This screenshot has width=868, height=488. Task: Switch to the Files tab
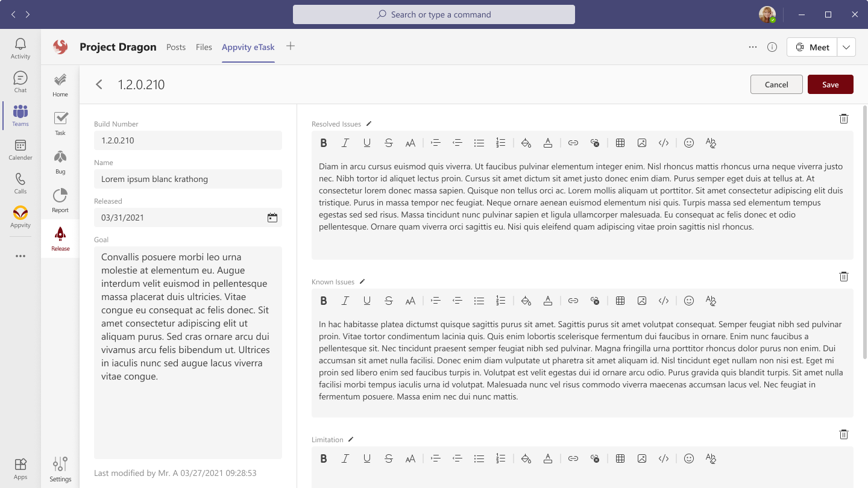pyautogui.click(x=204, y=46)
